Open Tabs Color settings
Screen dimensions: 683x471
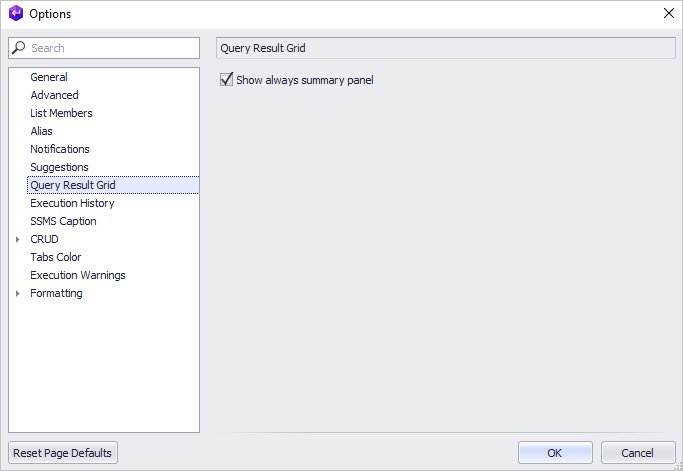56,257
